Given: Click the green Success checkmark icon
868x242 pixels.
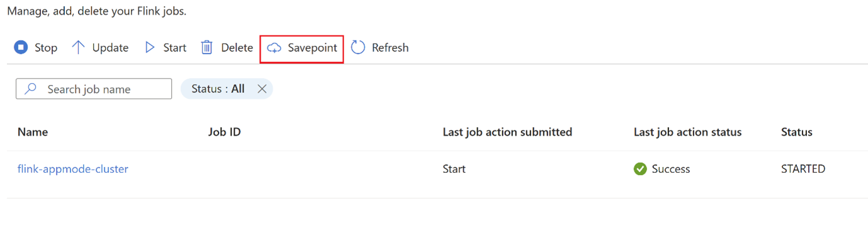Looking at the screenshot, I should point(640,169).
